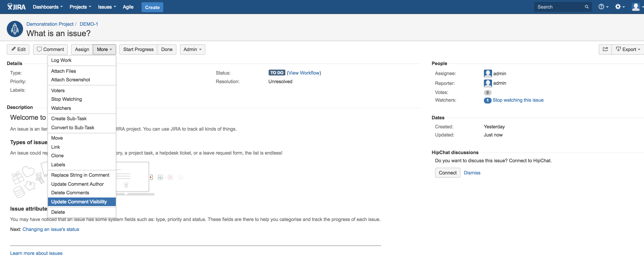644x268 pixels.
Task: Select Log Work from the menu
Action: 82,60
